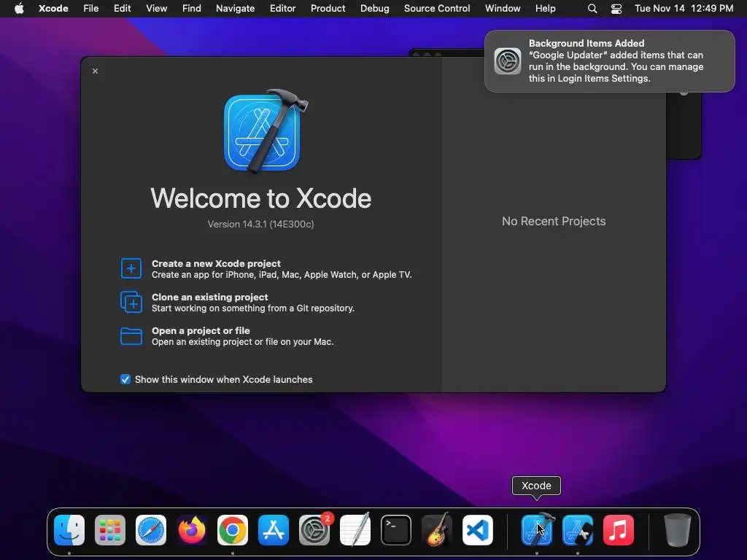Open Finder from the dock
Viewport: 747px width, 560px height.
pos(69,530)
